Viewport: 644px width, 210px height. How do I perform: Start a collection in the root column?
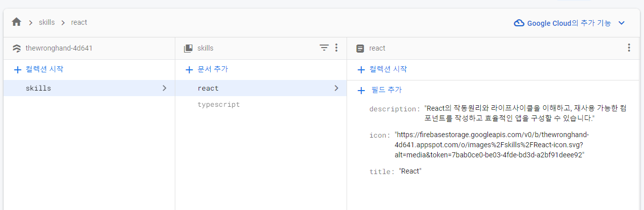39,69
